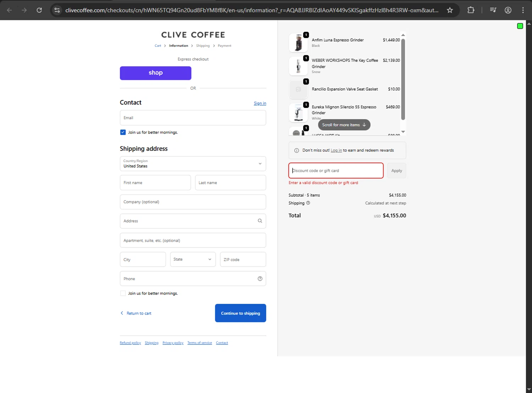Click the Rancilio Valve Seat Gasket thumbnail

point(298,89)
